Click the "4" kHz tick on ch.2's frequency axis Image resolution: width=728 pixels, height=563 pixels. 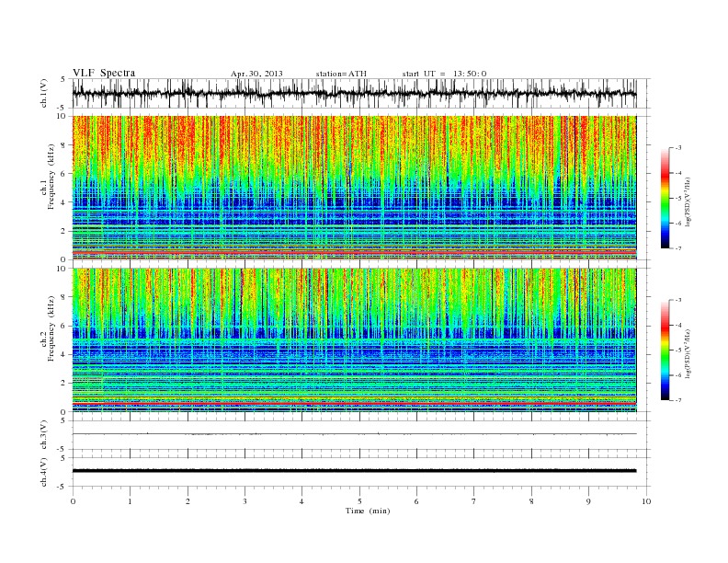click(64, 354)
